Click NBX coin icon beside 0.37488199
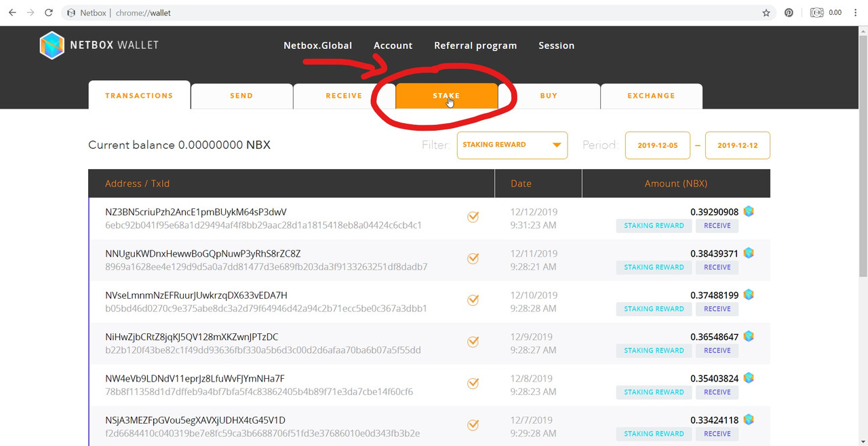This screenshot has height=446, width=868. 749,295
